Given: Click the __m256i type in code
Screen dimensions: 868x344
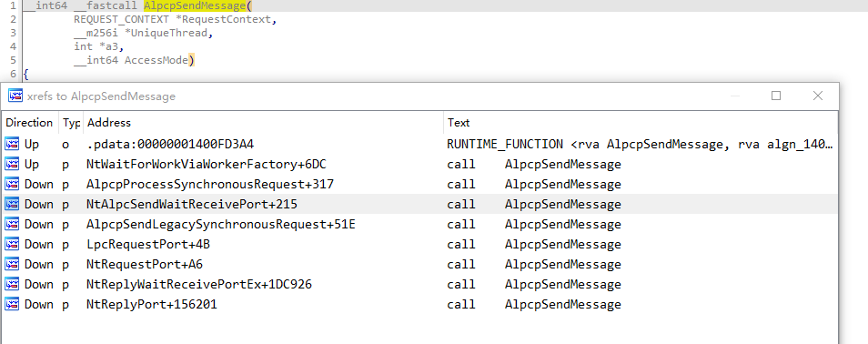Looking at the screenshot, I should pos(96,33).
